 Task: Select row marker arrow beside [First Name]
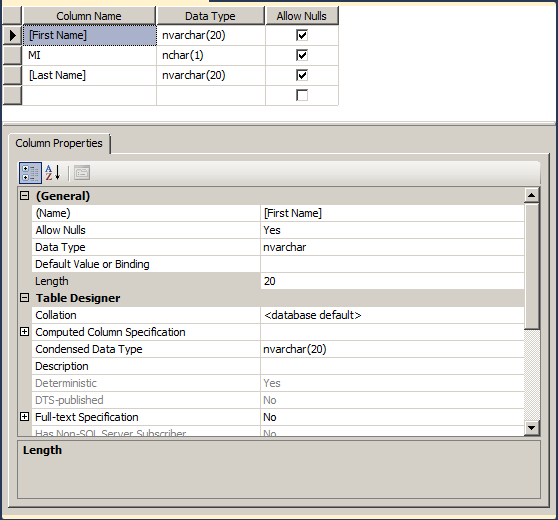click(x=12, y=35)
